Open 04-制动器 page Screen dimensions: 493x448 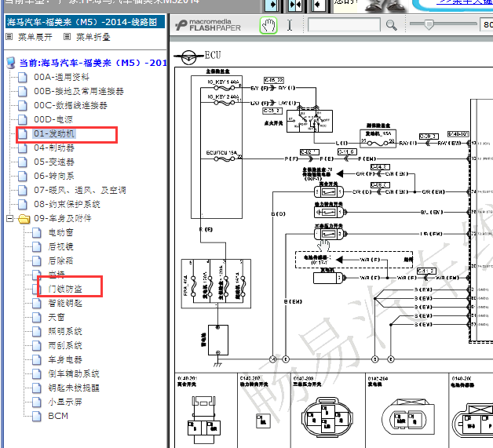click(53, 148)
